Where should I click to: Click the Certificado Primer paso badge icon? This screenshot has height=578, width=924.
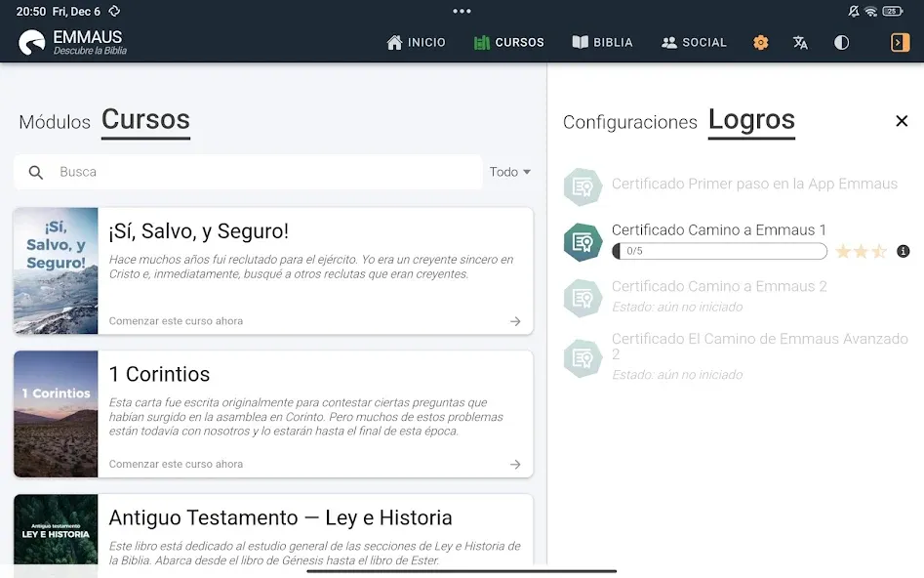coord(583,186)
